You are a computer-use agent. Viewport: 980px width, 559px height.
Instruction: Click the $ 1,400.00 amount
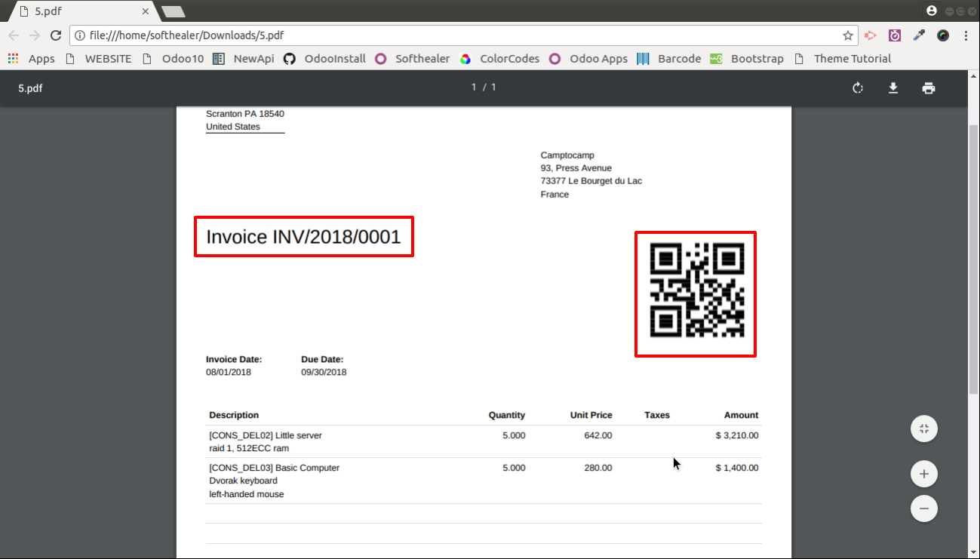737,468
